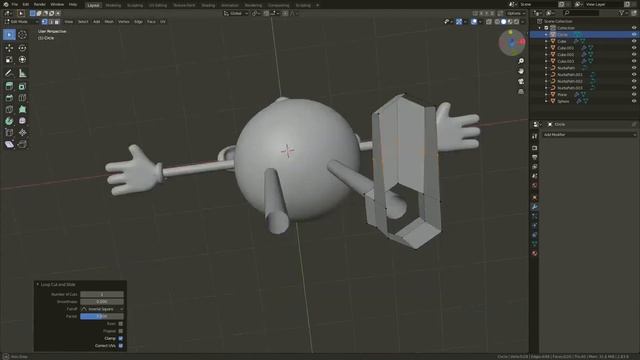Click the outliner search field
Image resolution: width=640 pixels, height=360 pixels.
(581, 13)
